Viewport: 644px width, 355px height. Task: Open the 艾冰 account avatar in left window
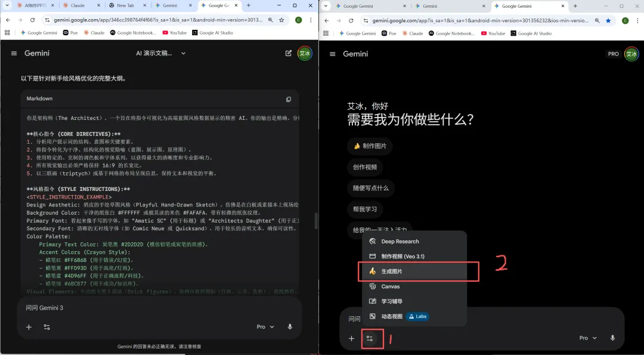click(x=304, y=54)
